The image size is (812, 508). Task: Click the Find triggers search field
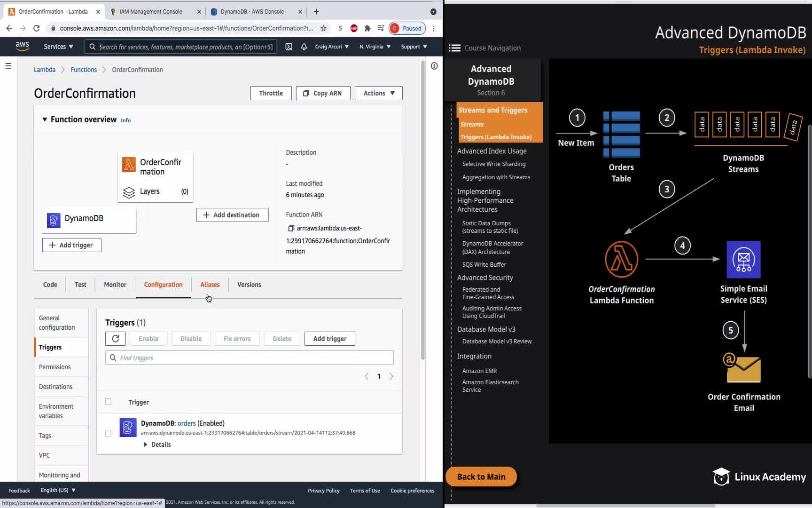click(249, 358)
